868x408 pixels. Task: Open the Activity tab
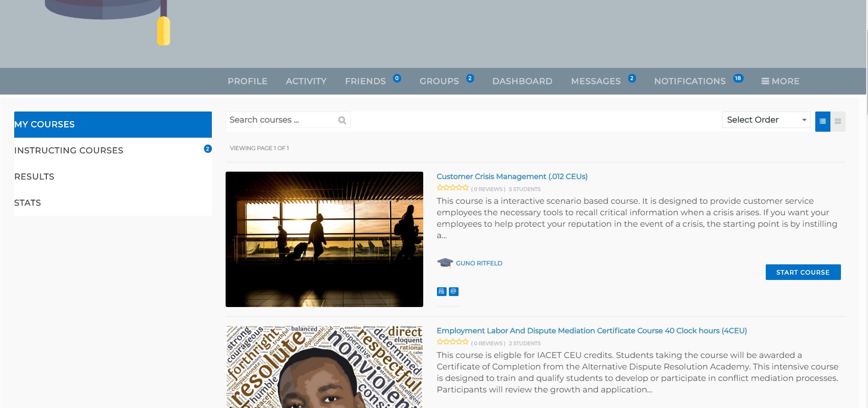point(306,81)
